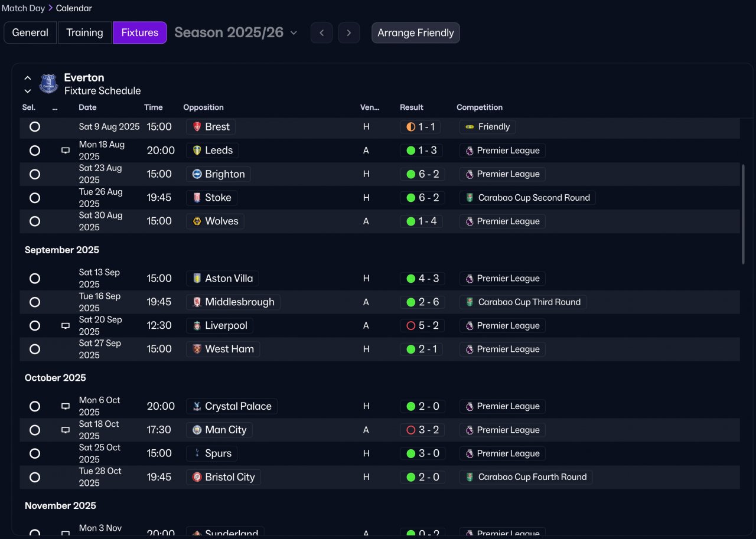This screenshot has height=539, width=756.
Task: Click the Brighton club badge icon
Action: pyautogui.click(x=197, y=174)
